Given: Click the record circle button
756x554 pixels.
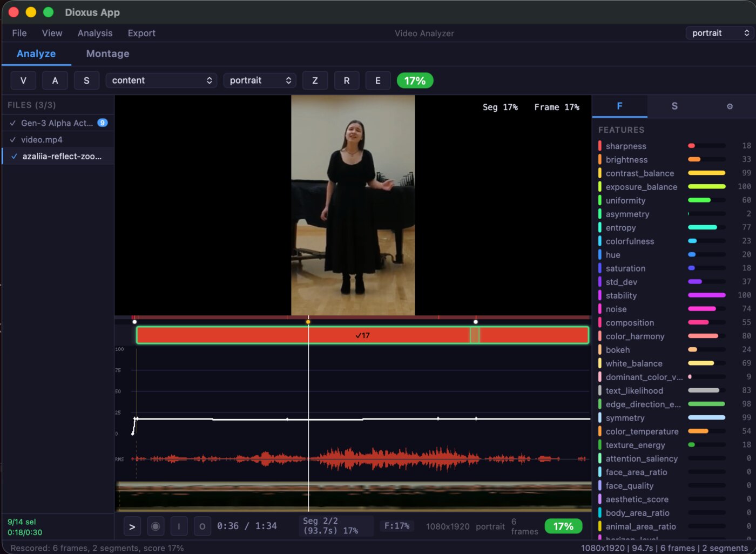Looking at the screenshot, I should (156, 526).
